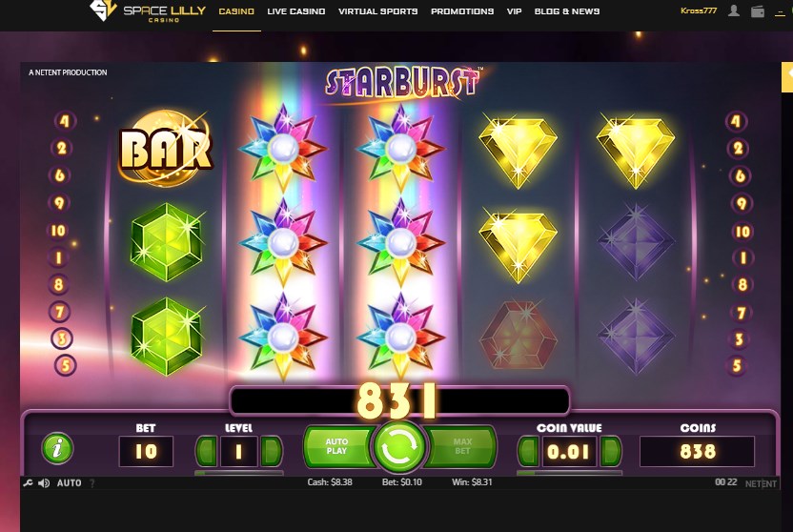Increase the bet level with right arrow

pos(271,451)
